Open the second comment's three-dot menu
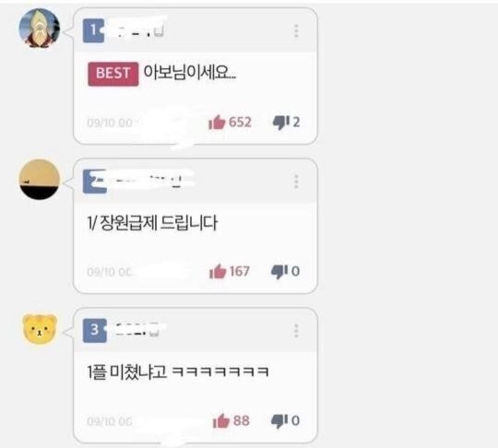This screenshot has height=448, width=498. [296, 182]
